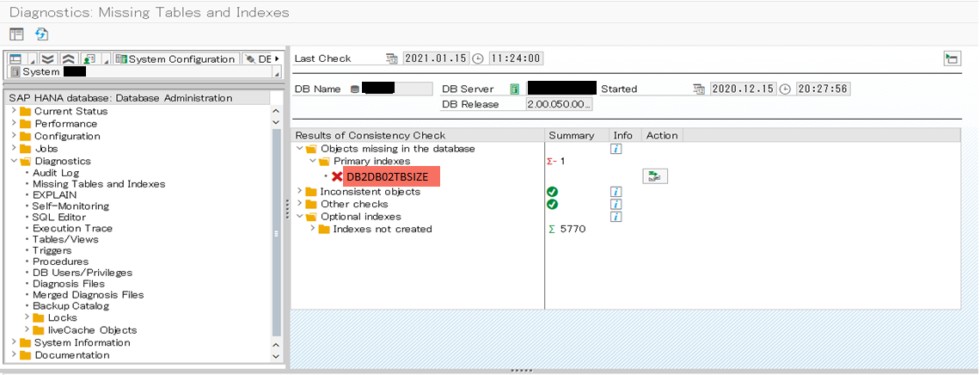Image resolution: width=980 pixels, height=375 pixels.
Task: Expand the Current Status folder
Action: 14,111
